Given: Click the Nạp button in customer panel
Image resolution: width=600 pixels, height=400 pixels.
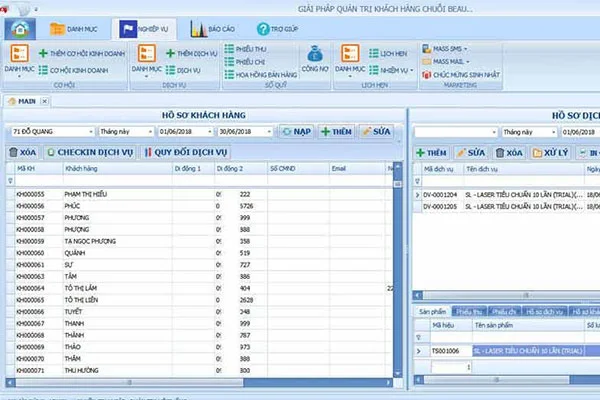Looking at the screenshot, I should pyautogui.click(x=294, y=131).
